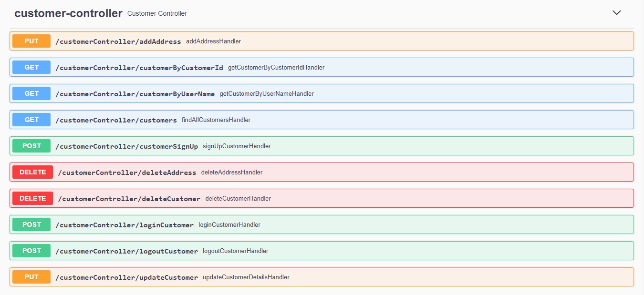This screenshot has height=295, width=644.
Task: Click the signUpCustomerHandler label
Action: coord(237,146)
